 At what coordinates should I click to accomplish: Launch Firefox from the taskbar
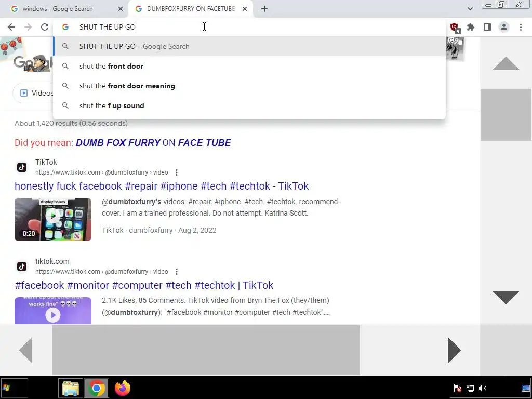(123, 388)
